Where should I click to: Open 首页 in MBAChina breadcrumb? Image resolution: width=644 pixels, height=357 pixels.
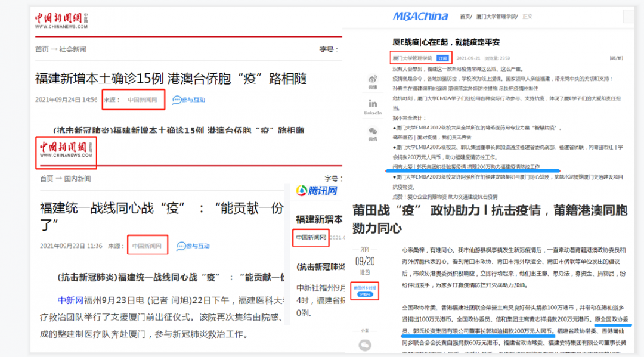pyautogui.click(x=465, y=17)
